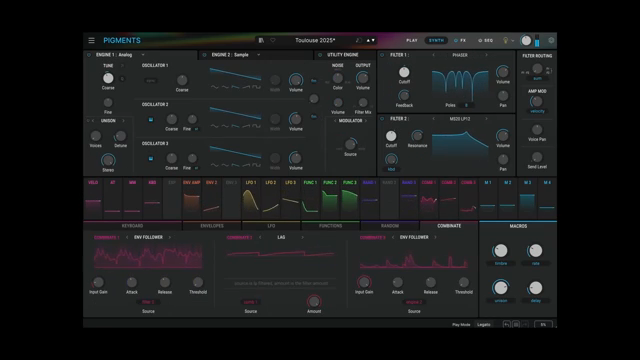Screen dimensions: 640x360
Task: Click Combinate 2 source comb 1 button
Action: 251,302
